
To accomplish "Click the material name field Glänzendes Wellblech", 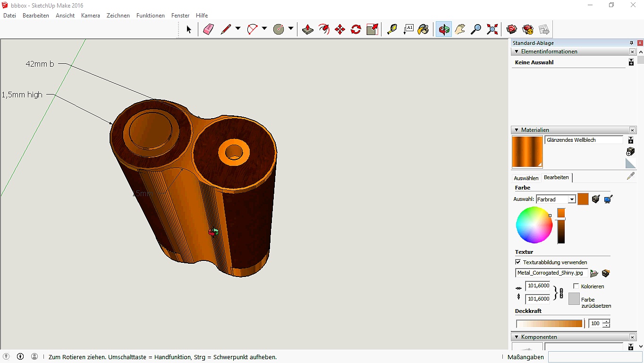I will pyautogui.click(x=584, y=140).
